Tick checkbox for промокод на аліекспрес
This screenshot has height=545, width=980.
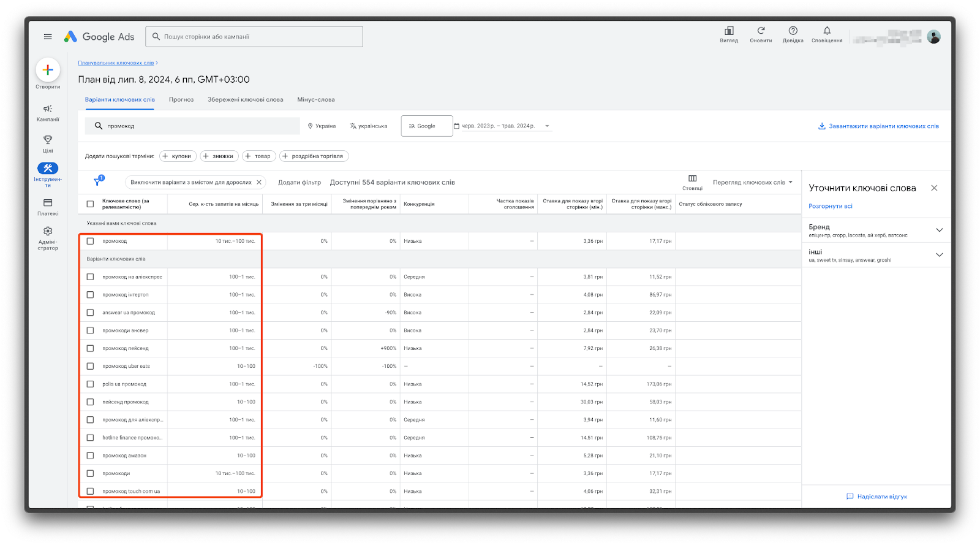pyautogui.click(x=90, y=277)
